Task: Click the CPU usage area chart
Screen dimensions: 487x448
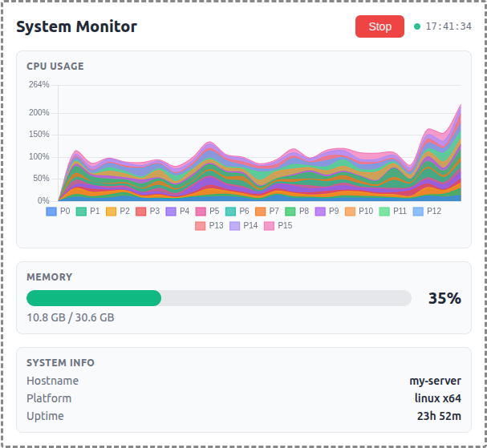Action: [x=258, y=160]
